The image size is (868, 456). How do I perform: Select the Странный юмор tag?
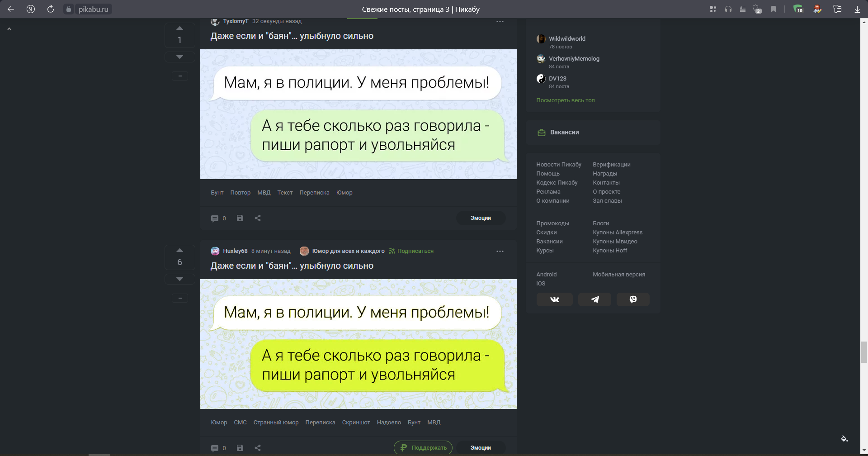[276, 423]
